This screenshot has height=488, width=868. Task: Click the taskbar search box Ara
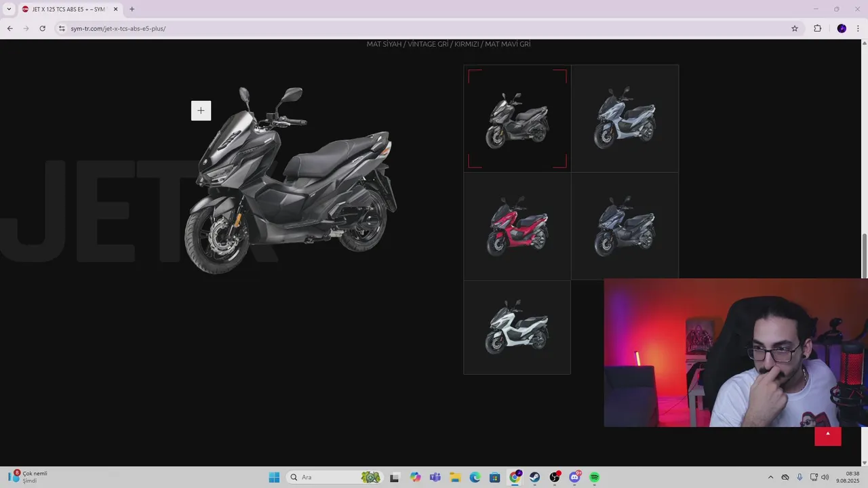tap(334, 477)
